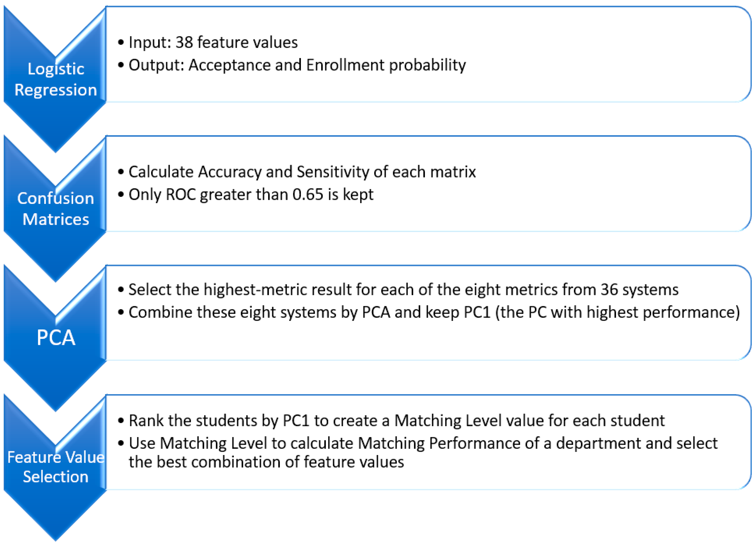Click the 0.65 threshold value
Viewport: 756px width, 545px height.
(x=308, y=194)
